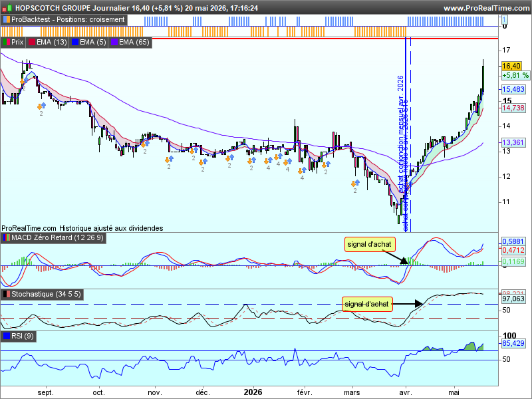Screen dimensions: 532x399
Task: Select the EMA (5) legend label
Action: (x=92, y=43)
